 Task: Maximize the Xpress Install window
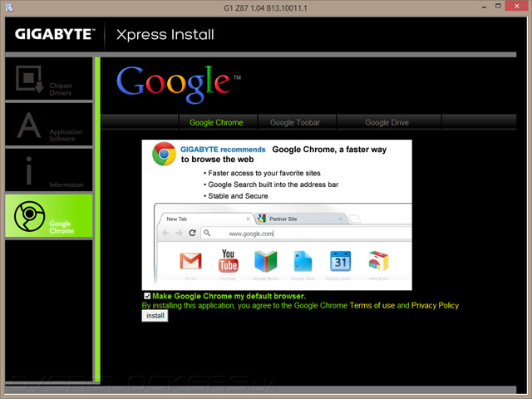(498, 6)
